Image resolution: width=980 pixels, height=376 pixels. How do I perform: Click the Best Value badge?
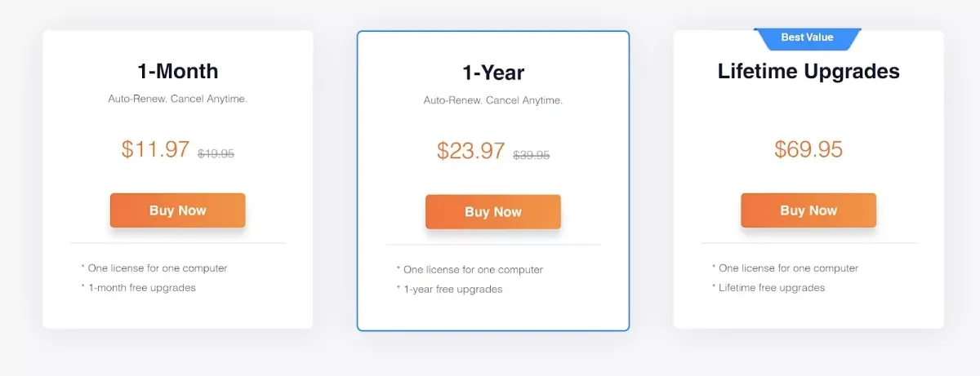807,38
